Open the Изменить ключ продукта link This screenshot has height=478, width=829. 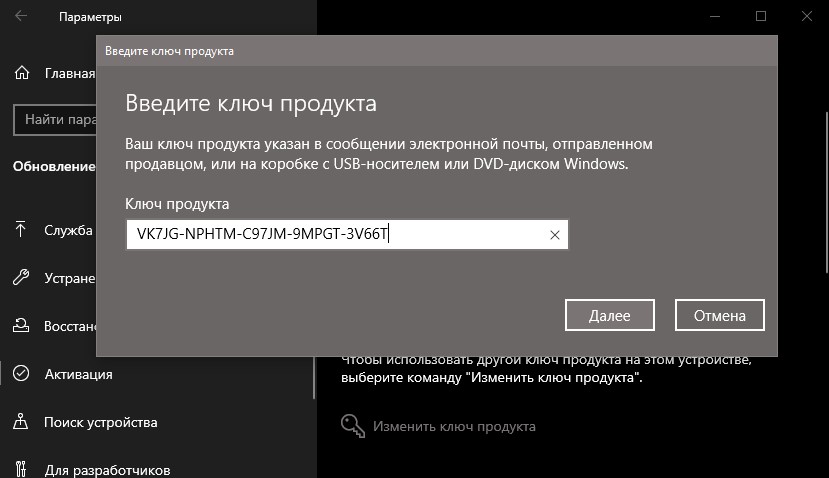(454, 426)
